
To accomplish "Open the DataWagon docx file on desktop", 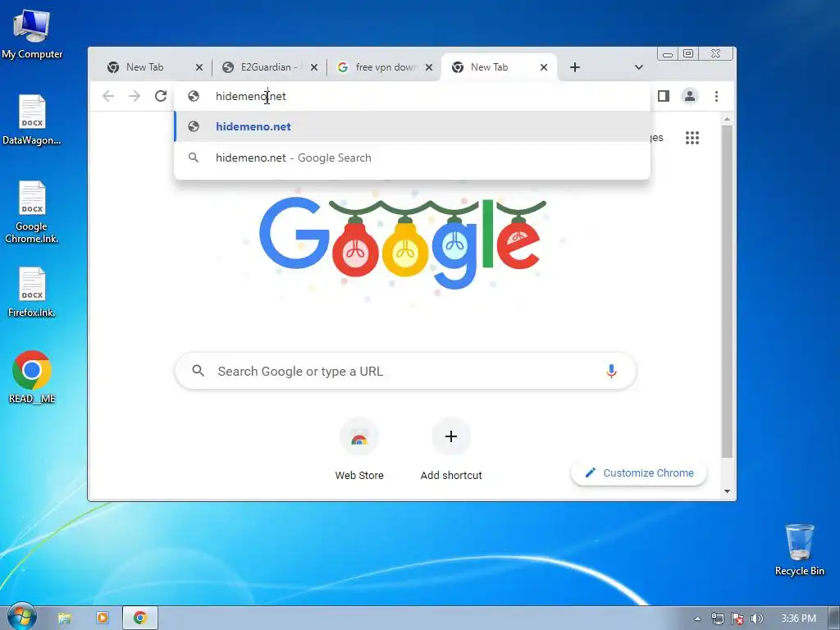I will pos(32,120).
